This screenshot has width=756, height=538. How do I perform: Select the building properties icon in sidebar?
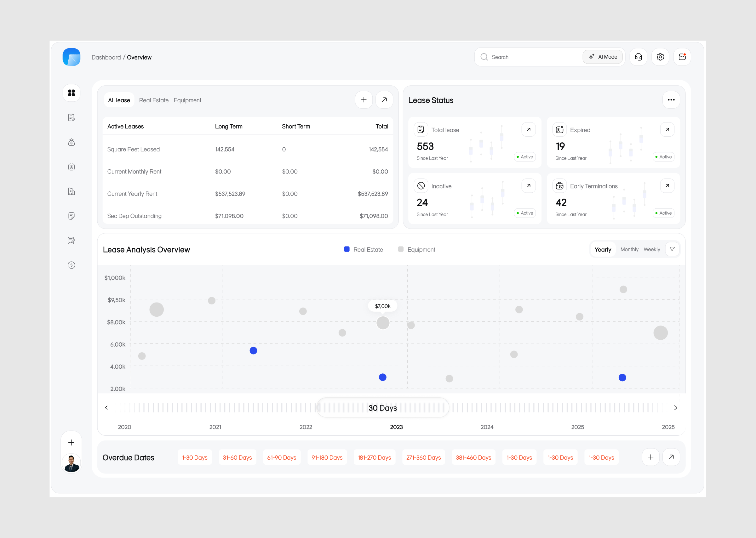tap(71, 191)
